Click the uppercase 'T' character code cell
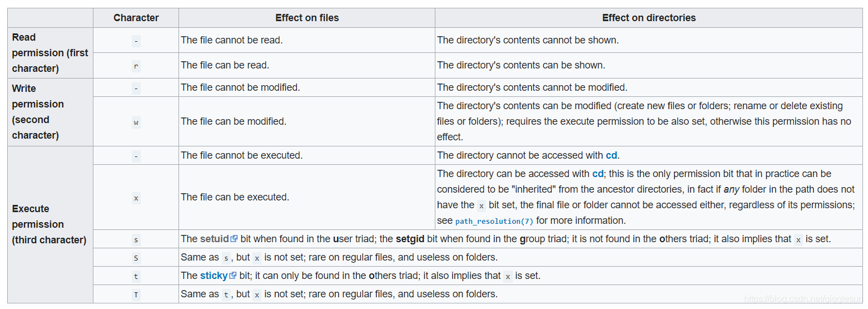This screenshot has width=868, height=309. click(136, 295)
